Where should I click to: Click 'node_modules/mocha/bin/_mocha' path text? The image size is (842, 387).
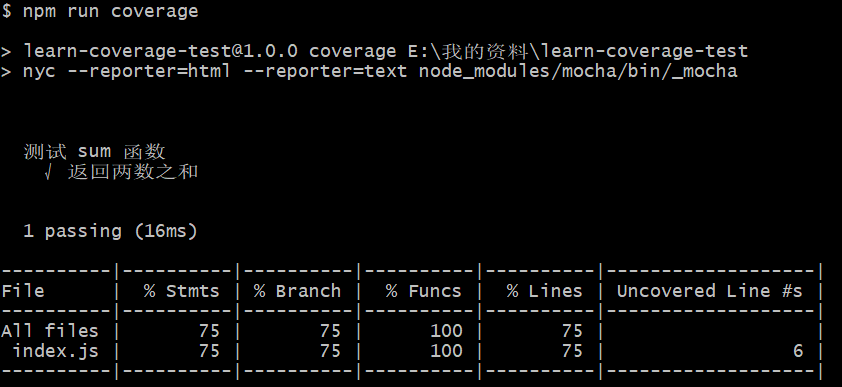578,71
